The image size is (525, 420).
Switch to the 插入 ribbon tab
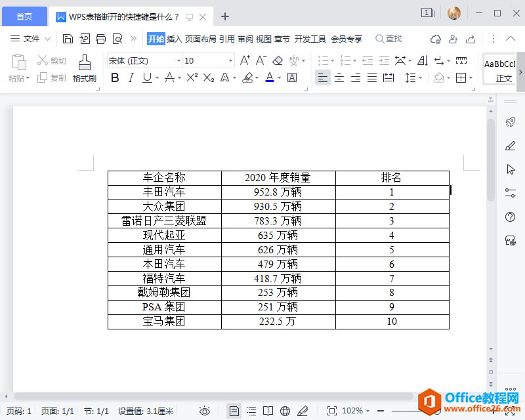(175, 39)
